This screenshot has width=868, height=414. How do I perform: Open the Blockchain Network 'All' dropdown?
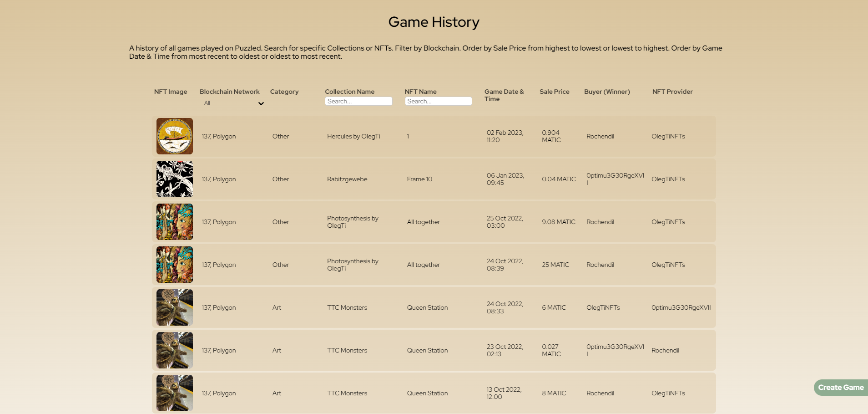point(234,103)
